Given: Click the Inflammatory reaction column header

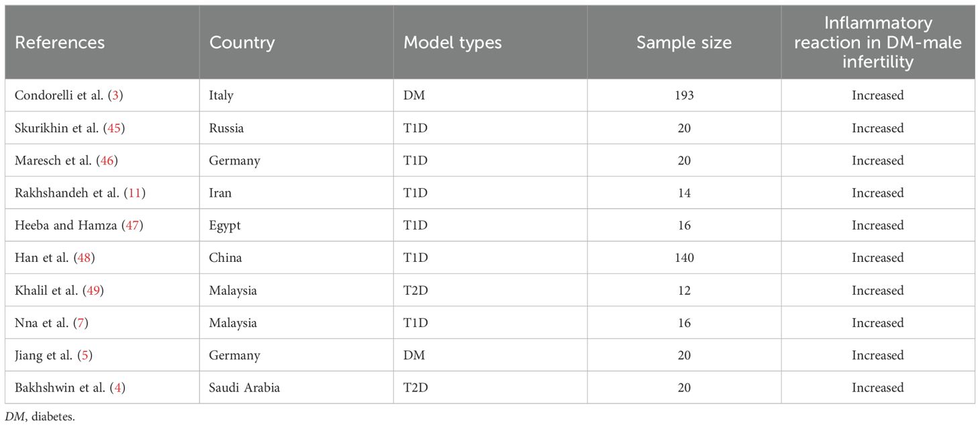Looking at the screenshot, I should pos(877,42).
